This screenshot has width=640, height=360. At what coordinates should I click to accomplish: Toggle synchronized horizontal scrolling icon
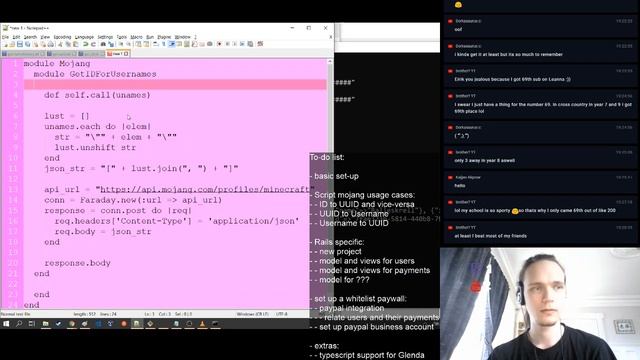click(146, 44)
